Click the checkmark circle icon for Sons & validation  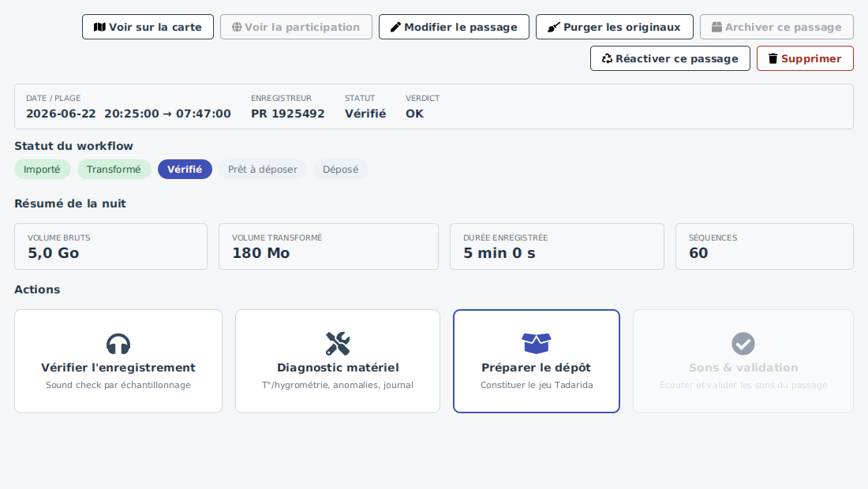(x=743, y=344)
